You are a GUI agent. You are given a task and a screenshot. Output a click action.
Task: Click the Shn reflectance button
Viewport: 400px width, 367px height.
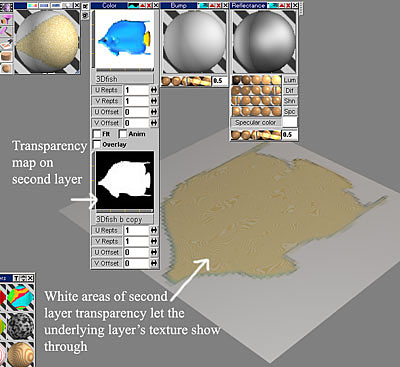[x=290, y=101]
